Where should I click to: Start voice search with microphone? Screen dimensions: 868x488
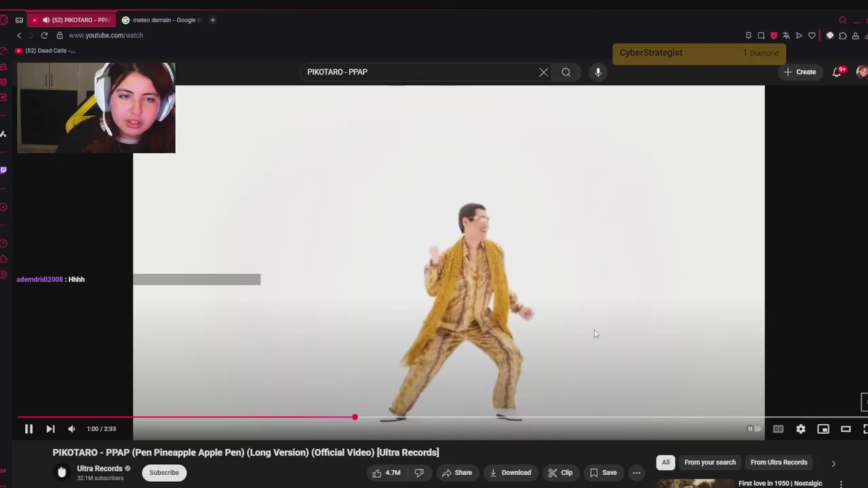tap(597, 72)
